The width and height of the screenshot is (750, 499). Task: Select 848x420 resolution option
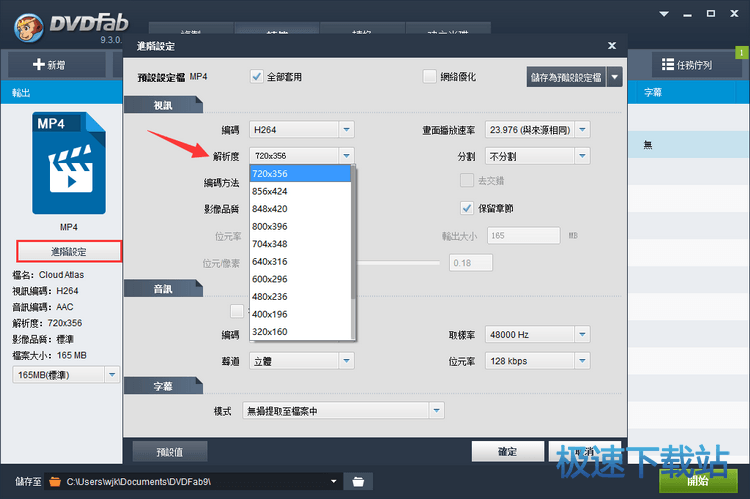click(300, 209)
